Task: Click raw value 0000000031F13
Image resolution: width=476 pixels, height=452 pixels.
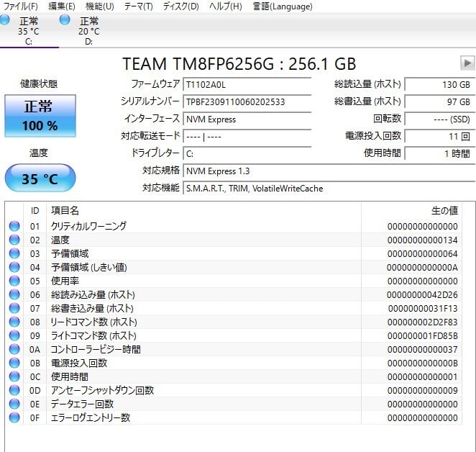Action: point(423,309)
